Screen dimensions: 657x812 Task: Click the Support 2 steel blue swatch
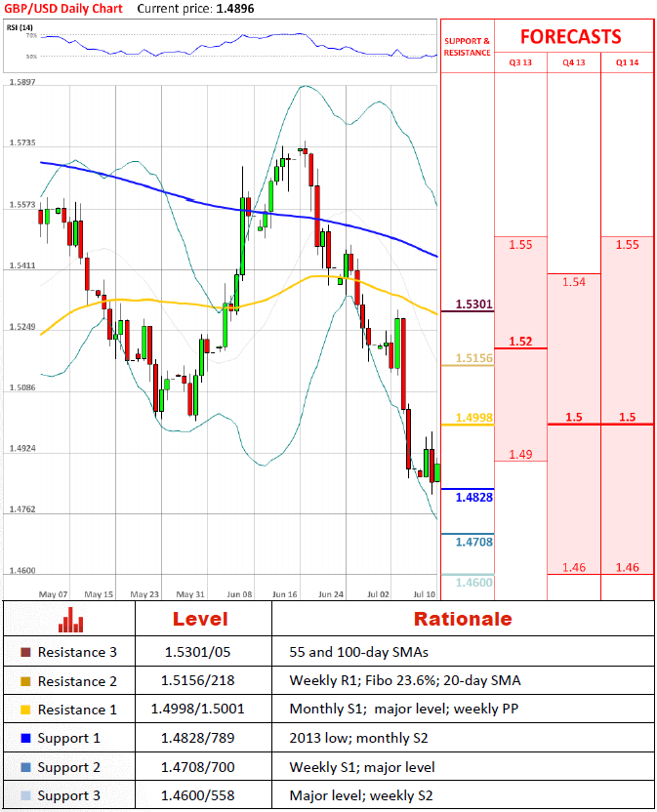coord(25,767)
